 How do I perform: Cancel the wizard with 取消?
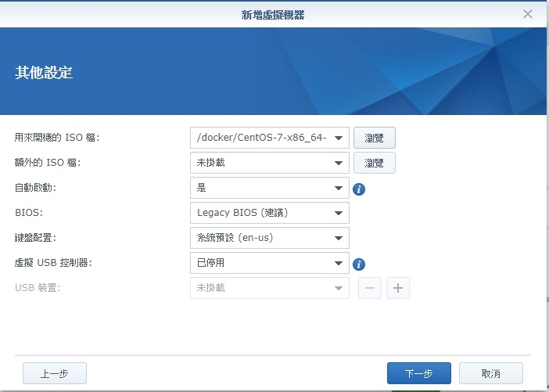click(x=491, y=373)
